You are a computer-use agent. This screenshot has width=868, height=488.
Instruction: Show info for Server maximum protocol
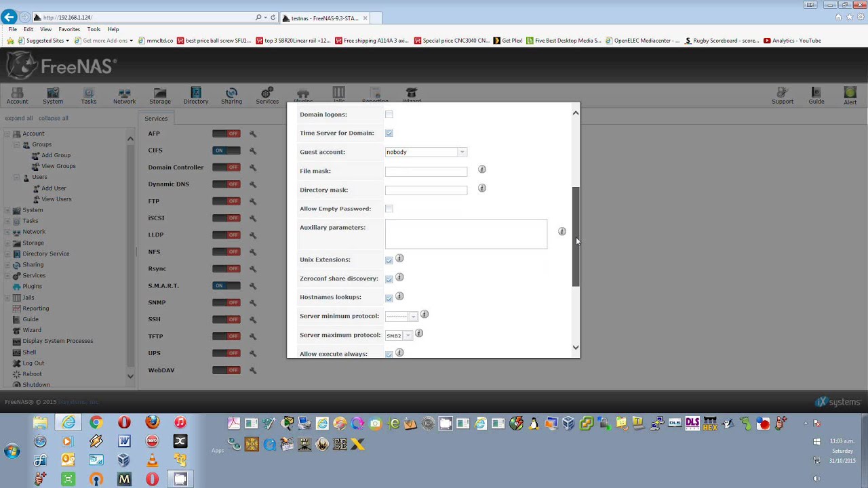[x=419, y=333]
